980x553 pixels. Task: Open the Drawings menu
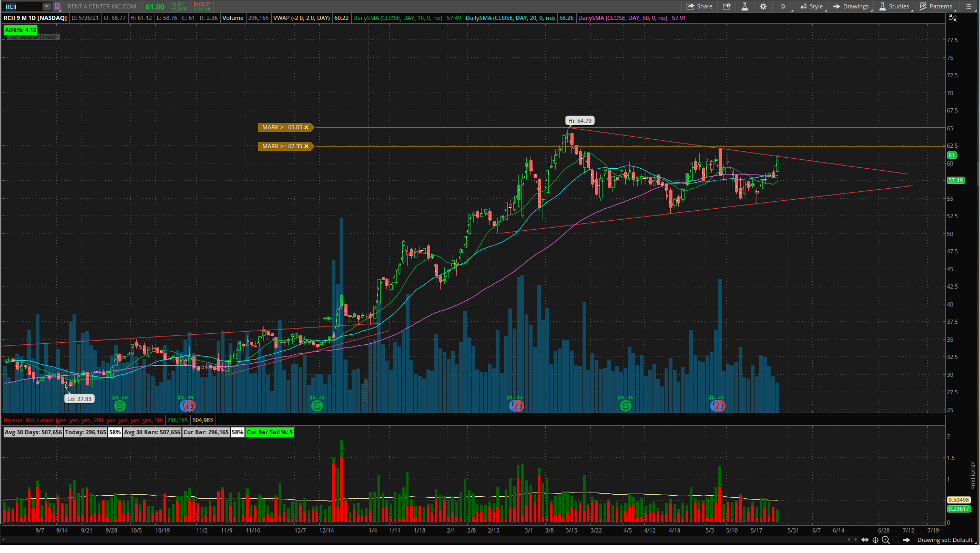(851, 6)
